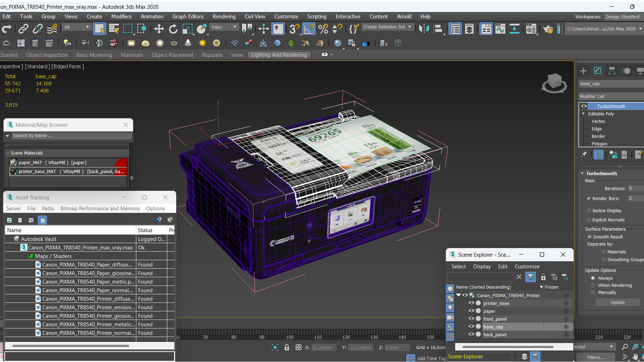Select the Polygon sub-object level
Viewport: 644px width, 362px height.
(599, 144)
